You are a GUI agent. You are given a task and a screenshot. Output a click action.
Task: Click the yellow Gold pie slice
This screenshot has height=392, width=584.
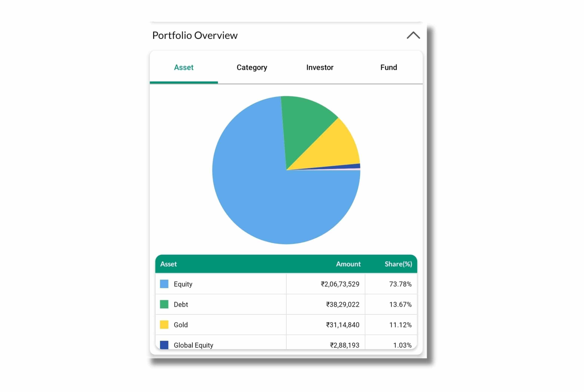pyautogui.click(x=335, y=150)
